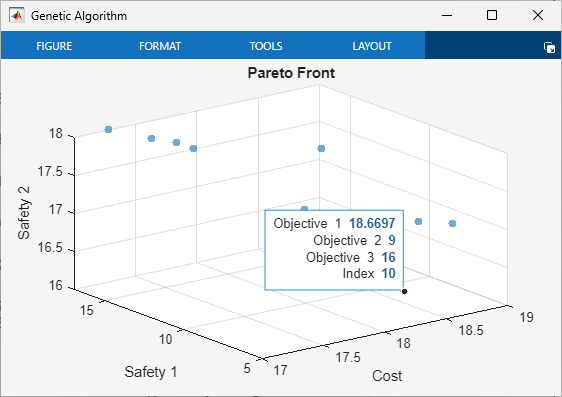562x397 pixels.
Task: Click the Genetic Algorithm window title
Action: tap(79, 16)
